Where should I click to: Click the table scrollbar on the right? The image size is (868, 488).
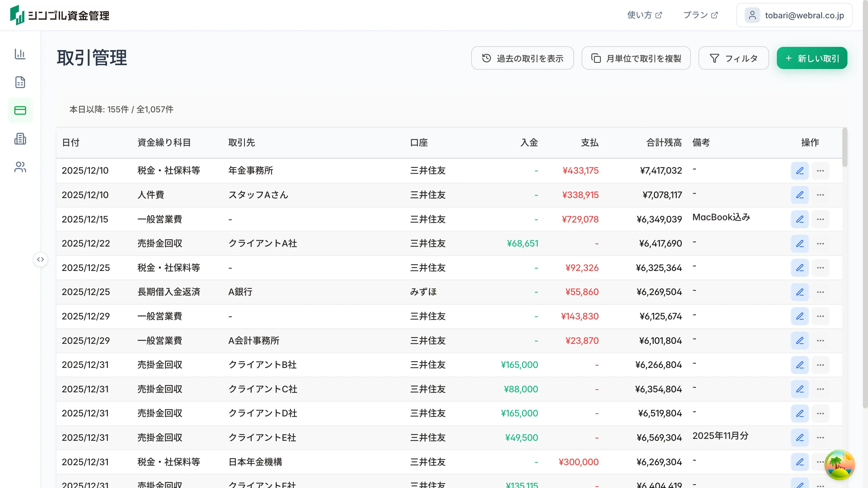[845, 147]
